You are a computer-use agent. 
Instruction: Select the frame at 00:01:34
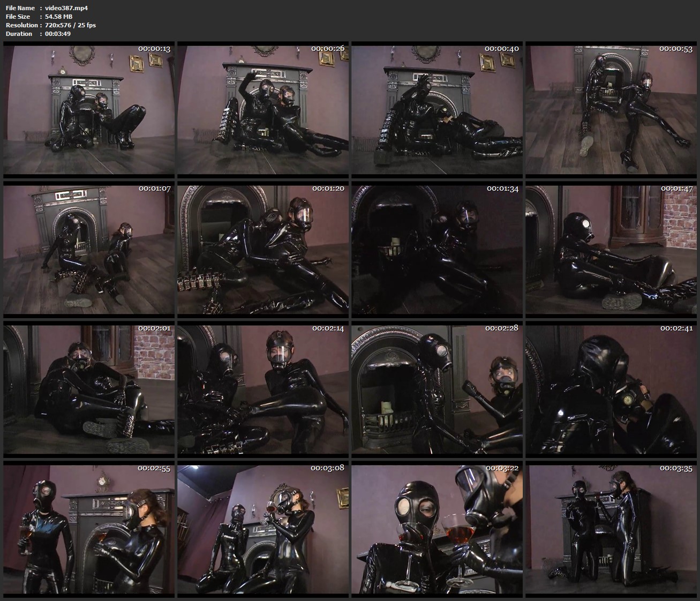(x=437, y=250)
